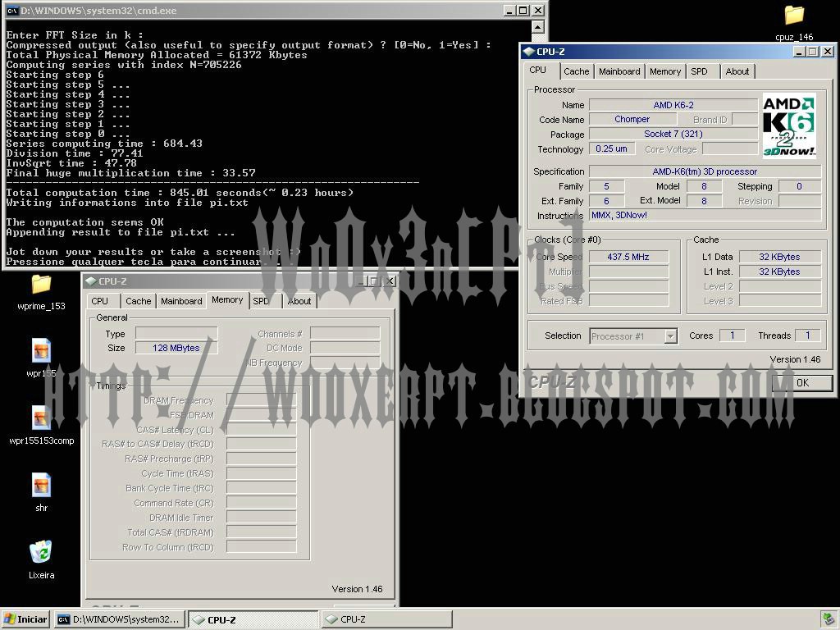Activate the second CPU-Z taskbar button
840x630 pixels.
click(387, 619)
